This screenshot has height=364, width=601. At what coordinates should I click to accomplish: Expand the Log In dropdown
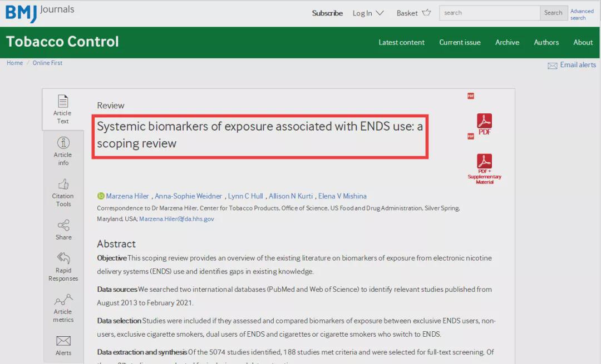click(368, 13)
